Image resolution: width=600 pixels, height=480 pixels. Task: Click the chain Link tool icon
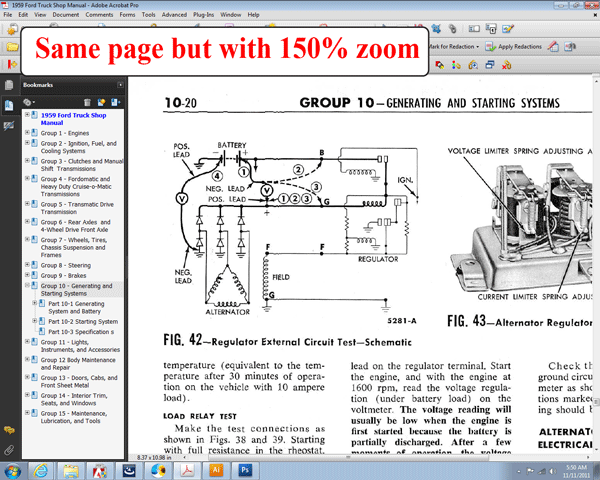click(453, 29)
